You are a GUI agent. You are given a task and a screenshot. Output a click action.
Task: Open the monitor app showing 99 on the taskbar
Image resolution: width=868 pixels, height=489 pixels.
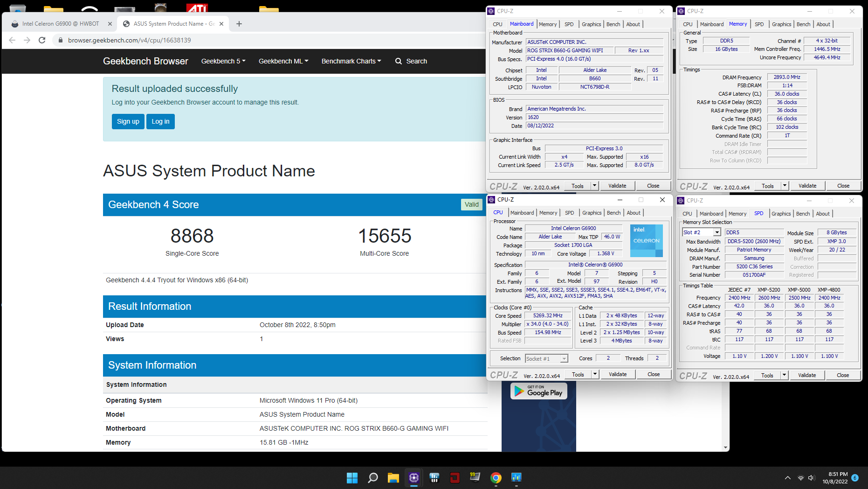coord(475,478)
